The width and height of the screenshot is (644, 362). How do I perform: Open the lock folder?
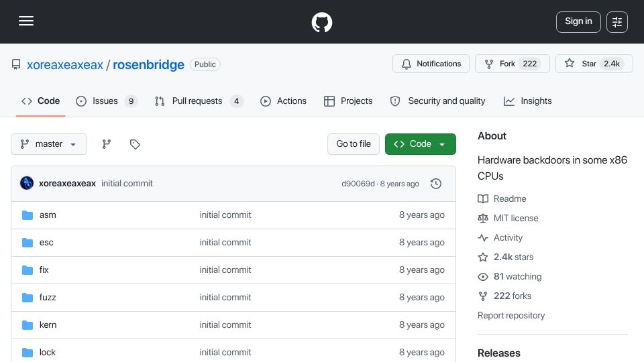coord(47,353)
